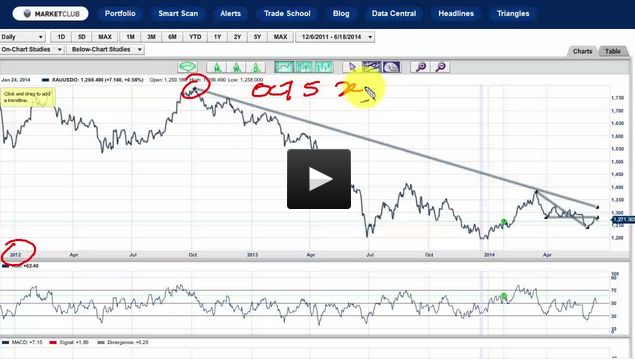635x362 pixels.
Task: Play the video overlay
Action: pyautogui.click(x=319, y=179)
